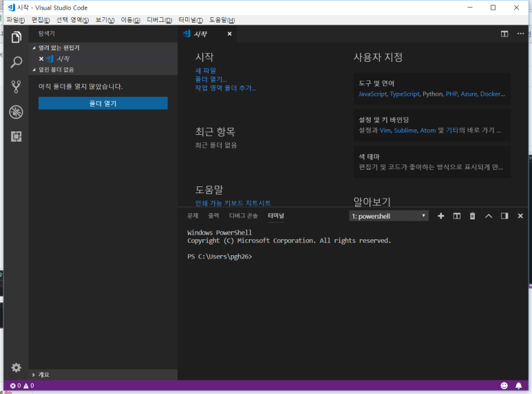532x394 pixels.
Task: Open the feedback smiley in status bar
Action: (504, 386)
